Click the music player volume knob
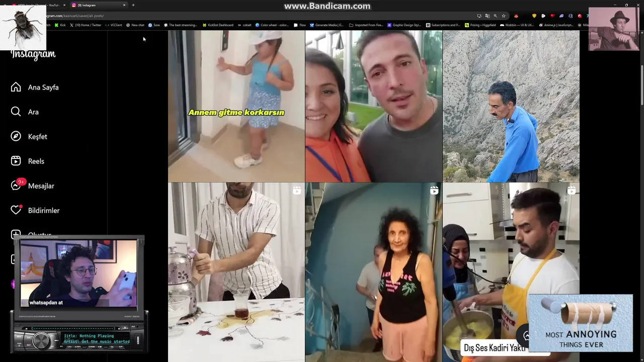The image size is (644, 362). [40, 340]
